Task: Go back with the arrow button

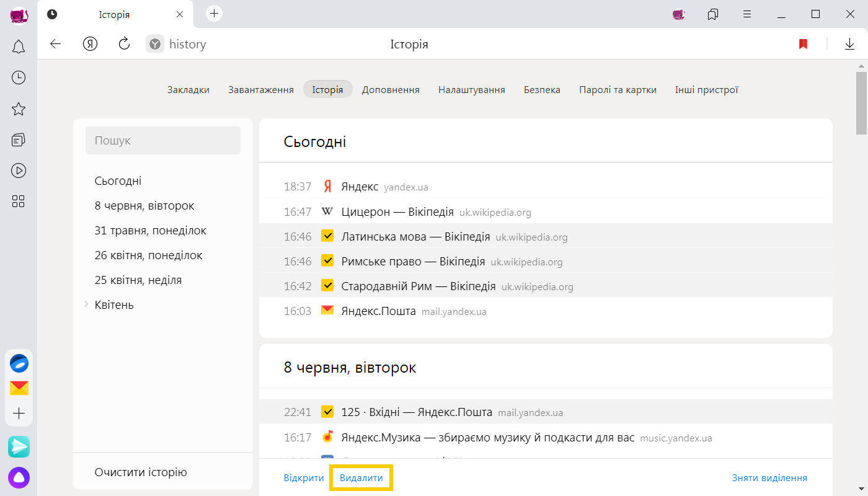Action: click(56, 44)
